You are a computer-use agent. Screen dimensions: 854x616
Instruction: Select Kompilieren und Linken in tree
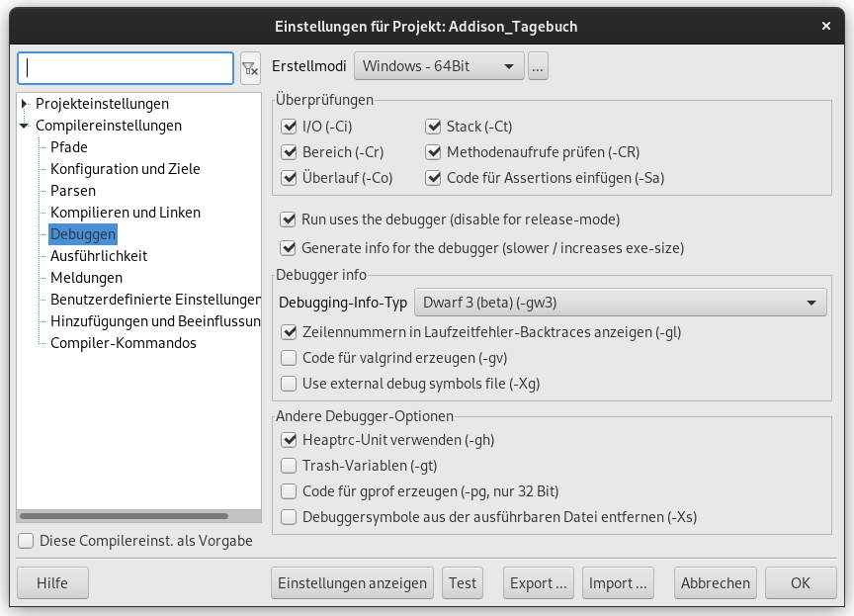[x=125, y=213]
